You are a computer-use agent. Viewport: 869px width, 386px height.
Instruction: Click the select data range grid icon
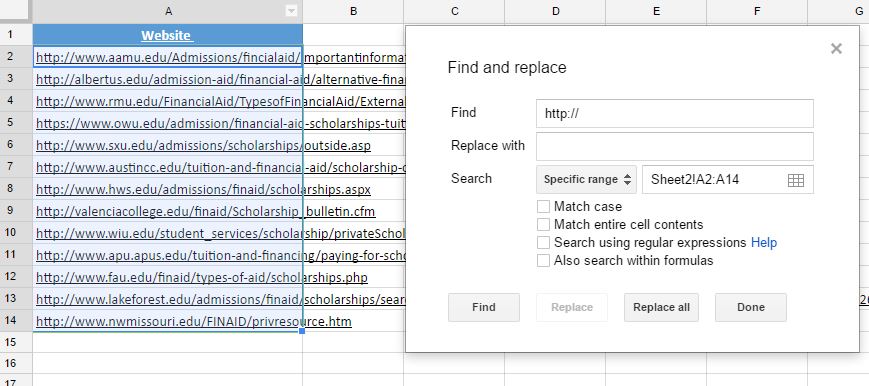[x=795, y=180]
